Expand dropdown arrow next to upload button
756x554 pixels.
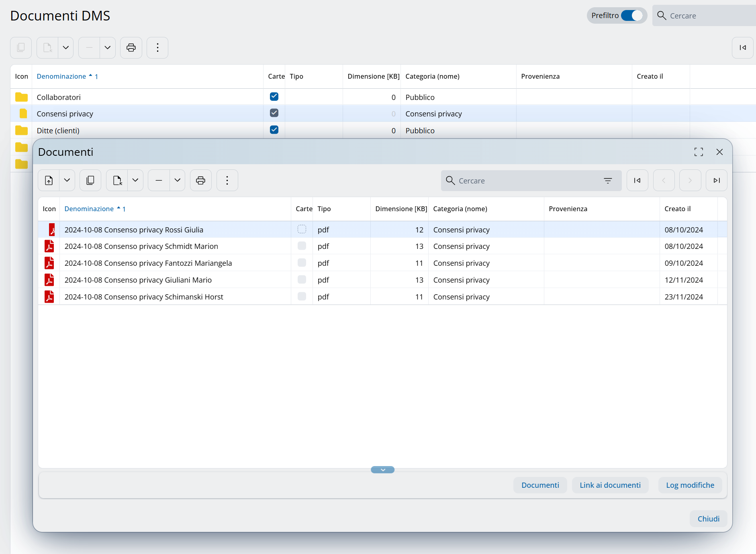click(x=67, y=181)
